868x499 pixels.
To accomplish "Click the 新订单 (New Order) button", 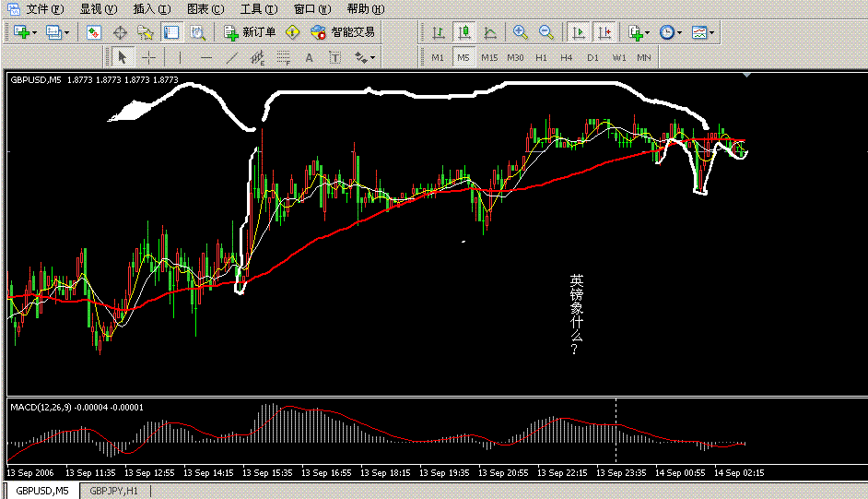I will [x=251, y=32].
